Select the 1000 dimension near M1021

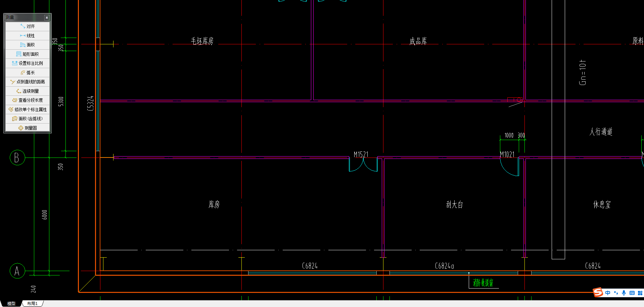click(x=509, y=135)
